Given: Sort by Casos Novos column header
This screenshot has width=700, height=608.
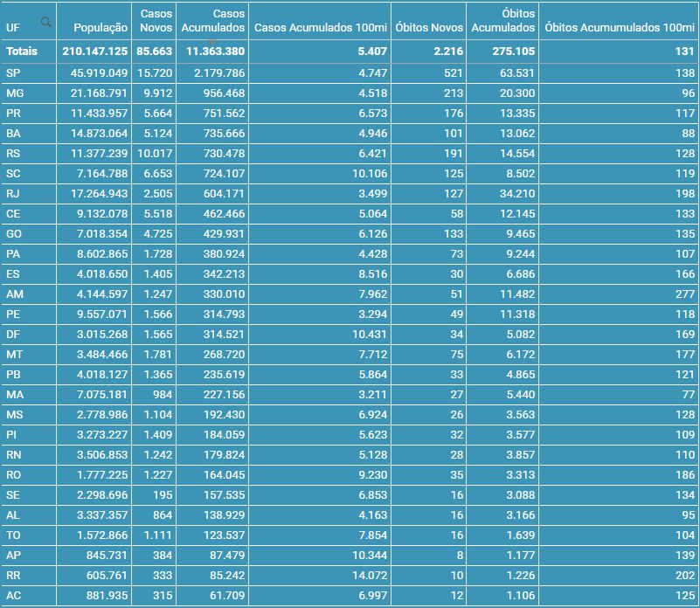Looking at the screenshot, I should tap(156, 21).
